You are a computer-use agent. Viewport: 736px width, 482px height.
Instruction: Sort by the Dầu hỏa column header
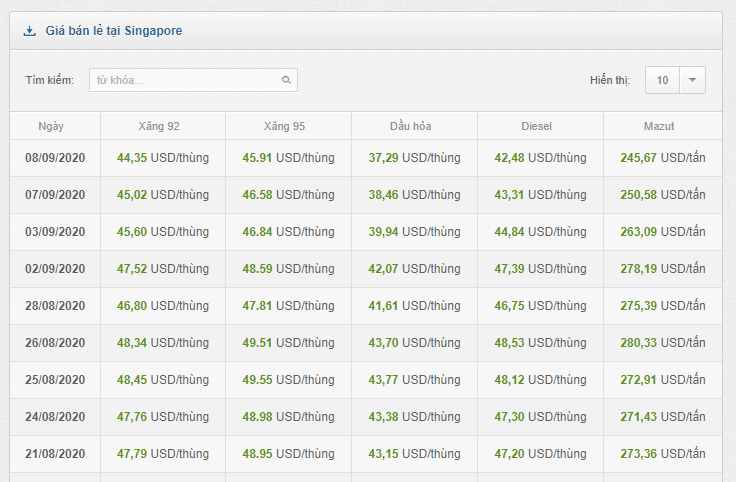(410, 126)
